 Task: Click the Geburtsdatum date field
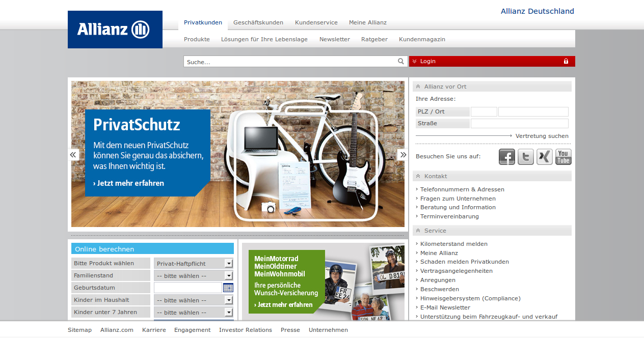(x=188, y=288)
